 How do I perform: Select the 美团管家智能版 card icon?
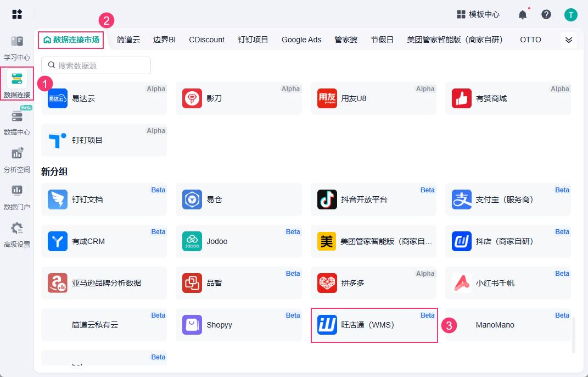[327, 241]
